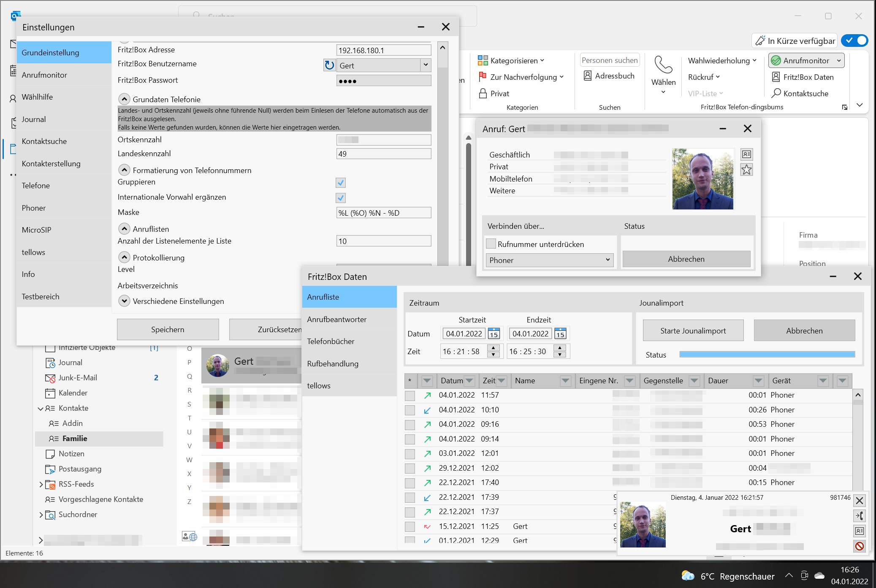876x588 pixels.
Task: Switch off the In Kürze verfügbar toggle
Action: coord(854,41)
